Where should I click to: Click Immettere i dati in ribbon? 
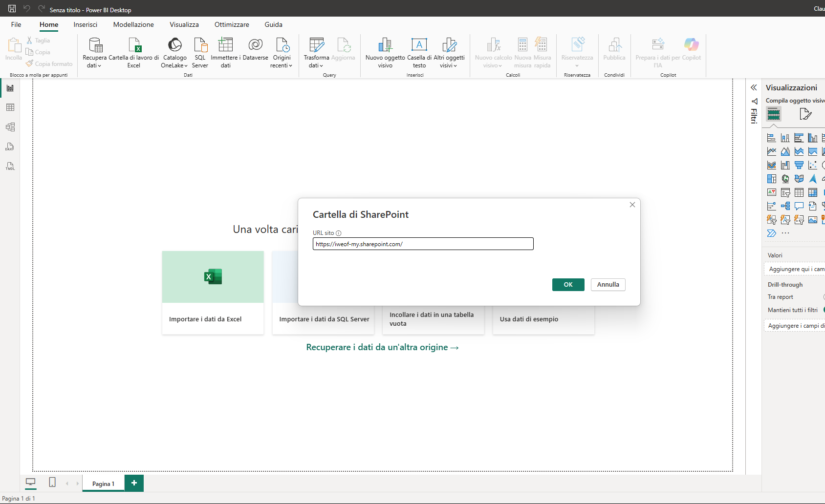(x=225, y=53)
